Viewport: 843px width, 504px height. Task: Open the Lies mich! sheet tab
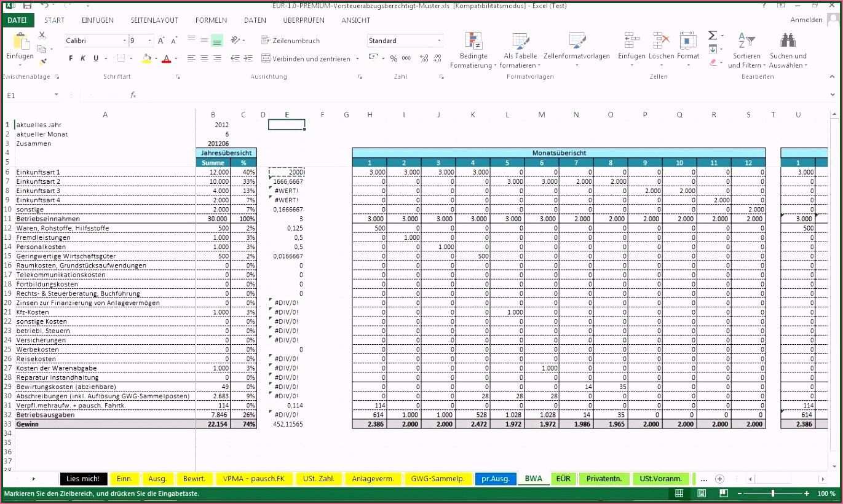tap(83, 479)
